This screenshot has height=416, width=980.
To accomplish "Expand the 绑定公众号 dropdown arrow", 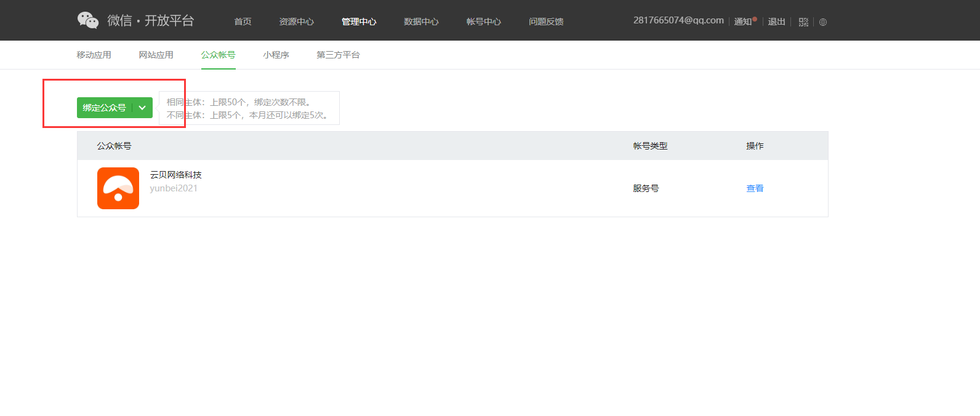I will click(142, 108).
